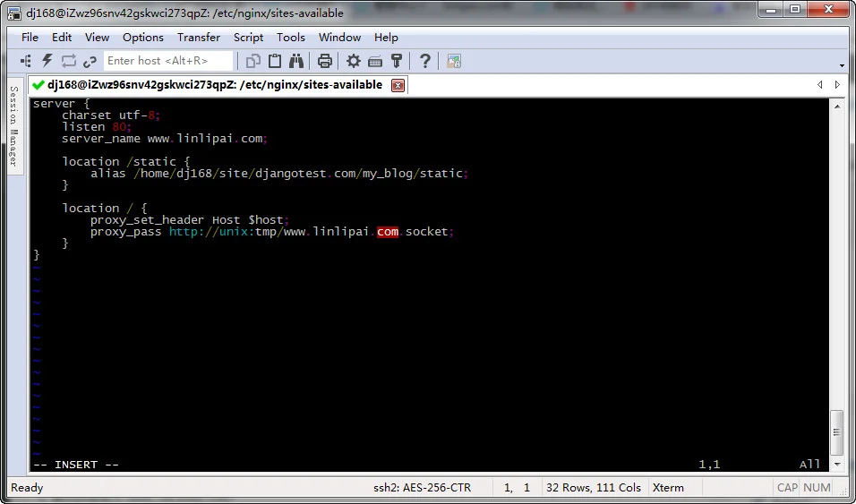Click the 'Xterm' status bar entry
This screenshot has width=856, height=504.
(668, 488)
